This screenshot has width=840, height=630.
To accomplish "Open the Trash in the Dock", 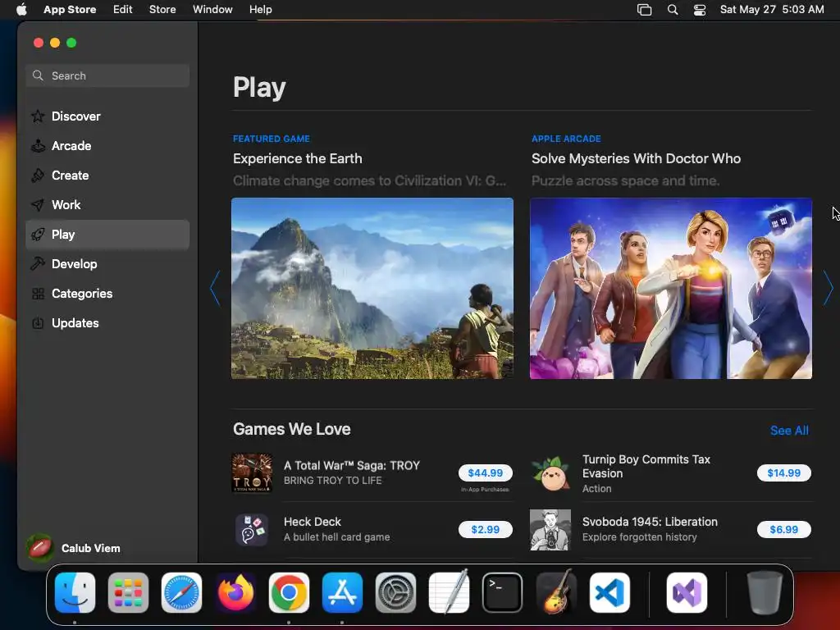I will [765, 592].
